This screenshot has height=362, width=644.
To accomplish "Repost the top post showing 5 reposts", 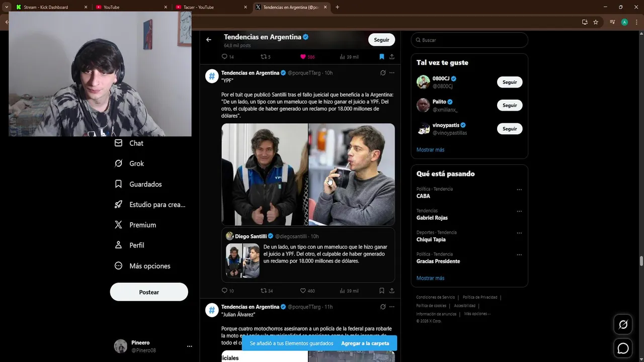I will tap(266, 57).
